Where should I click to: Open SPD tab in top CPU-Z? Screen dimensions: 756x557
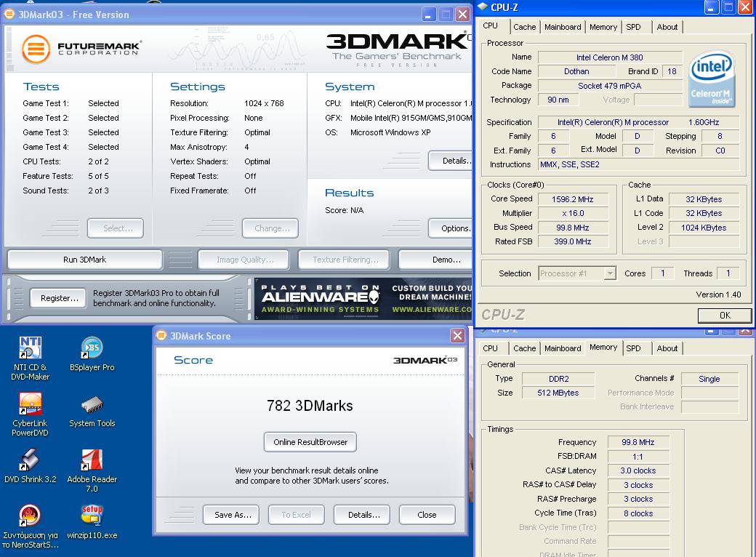[x=634, y=27]
